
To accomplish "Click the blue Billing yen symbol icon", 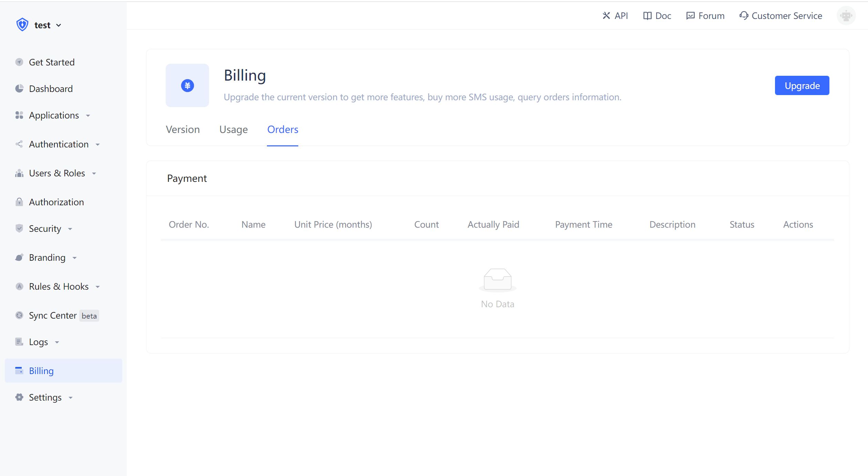I will click(x=187, y=85).
